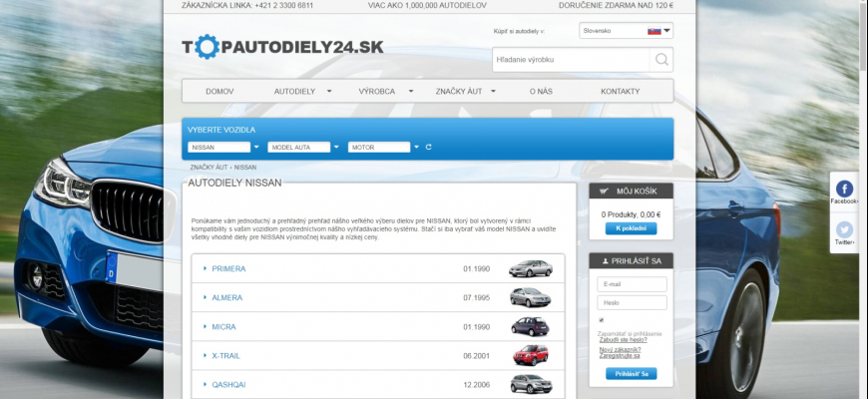Toggle the remember login checkbox
This screenshot has width=868, height=399.
pos(602,320)
